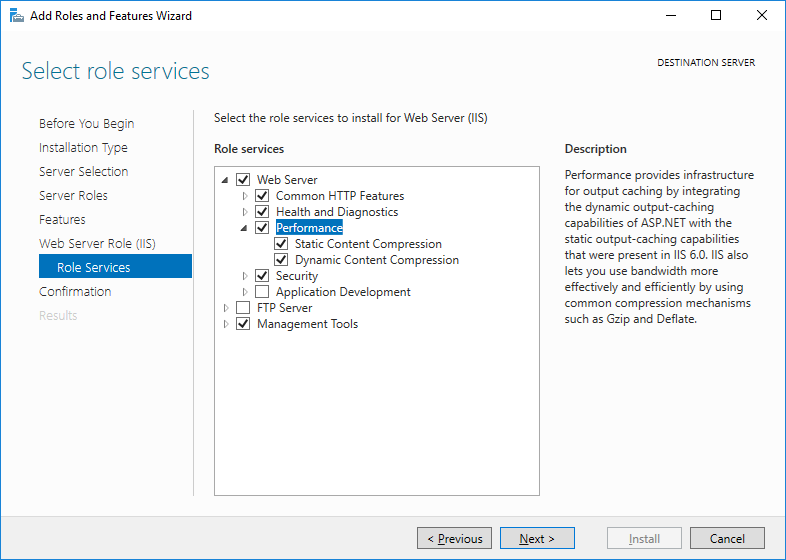Uncheck Dynamic Content Compression
786x560 pixels.
[x=281, y=260]
